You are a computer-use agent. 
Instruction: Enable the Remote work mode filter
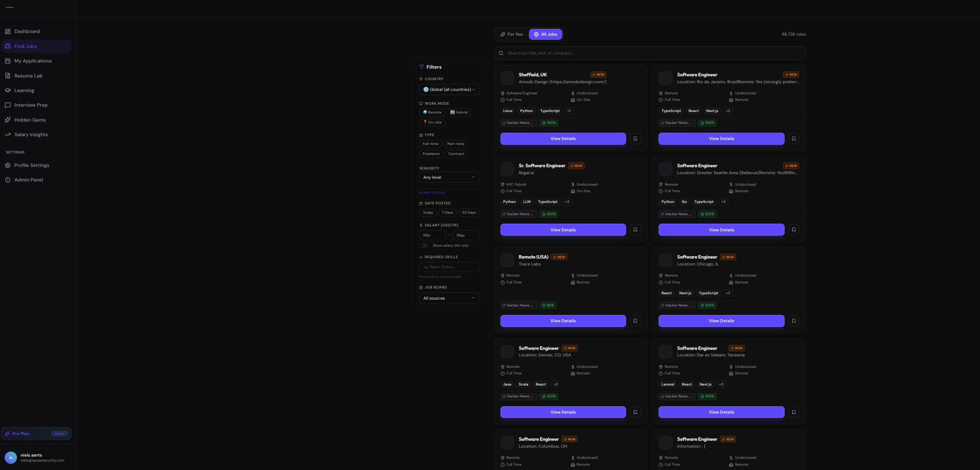click(432, 112)
